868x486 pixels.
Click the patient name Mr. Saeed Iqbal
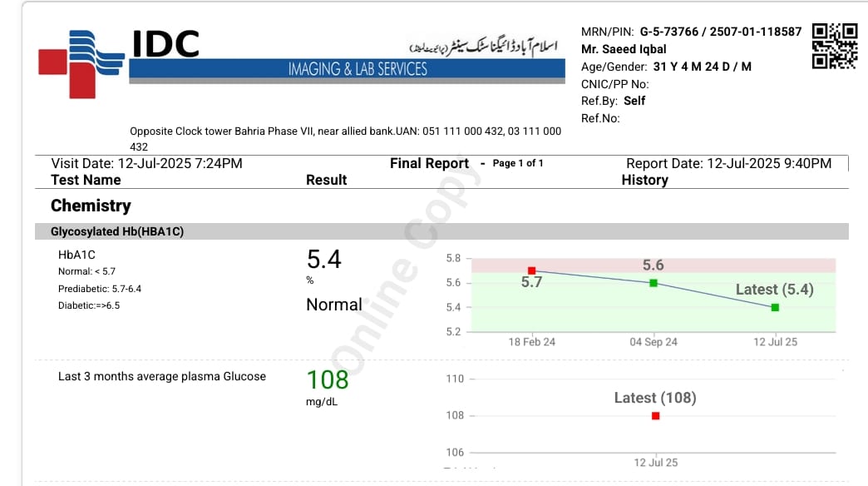pyautogui.click(x=624, y=49)
